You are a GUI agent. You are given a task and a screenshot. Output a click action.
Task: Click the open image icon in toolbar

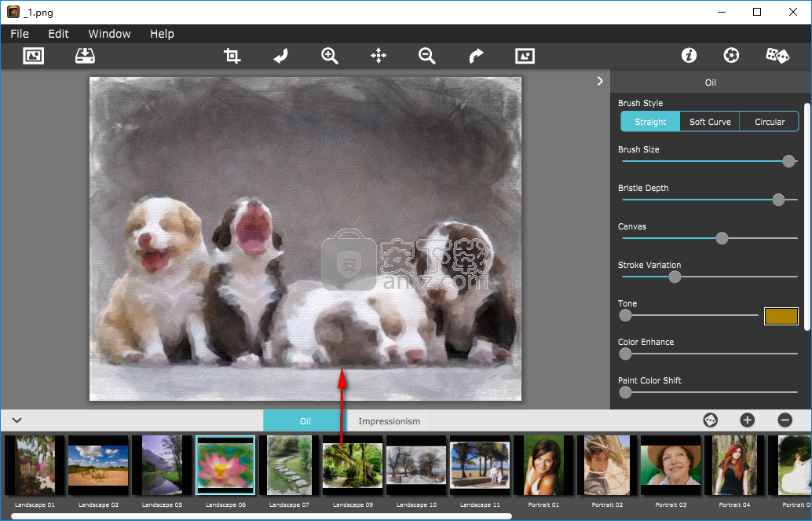click(34, 56)
